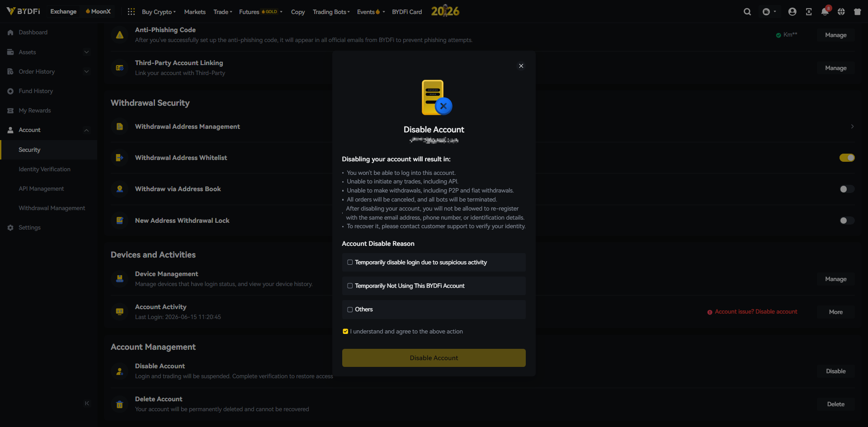The width and height of the screenshot is (868, 427).
Task: Open MoonX from the top navigation
Action: pos(98,11)
